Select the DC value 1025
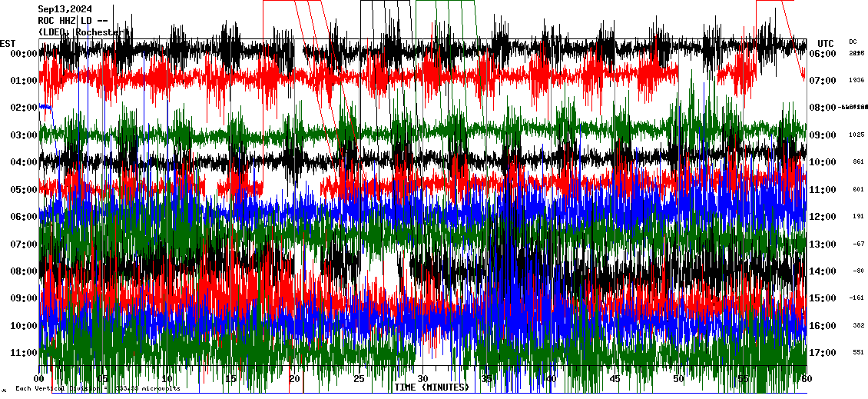This screenshot has width=868, height=399. click(x=856, y=135)
